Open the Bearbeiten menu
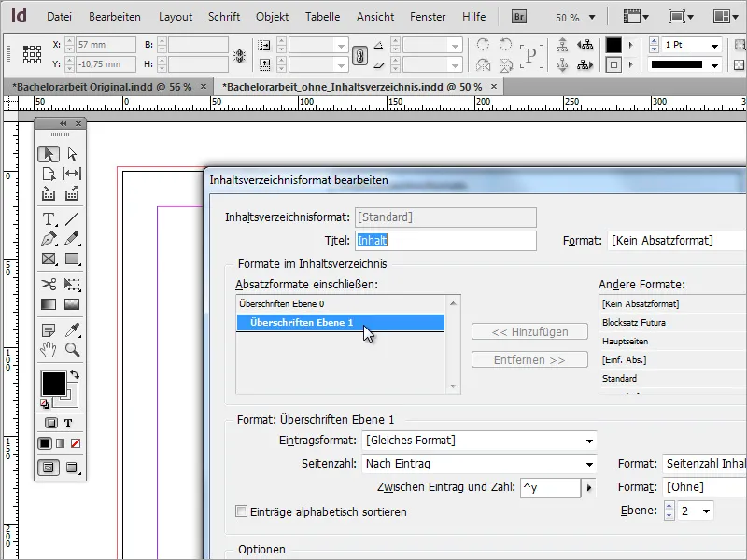 click(115, 17)
